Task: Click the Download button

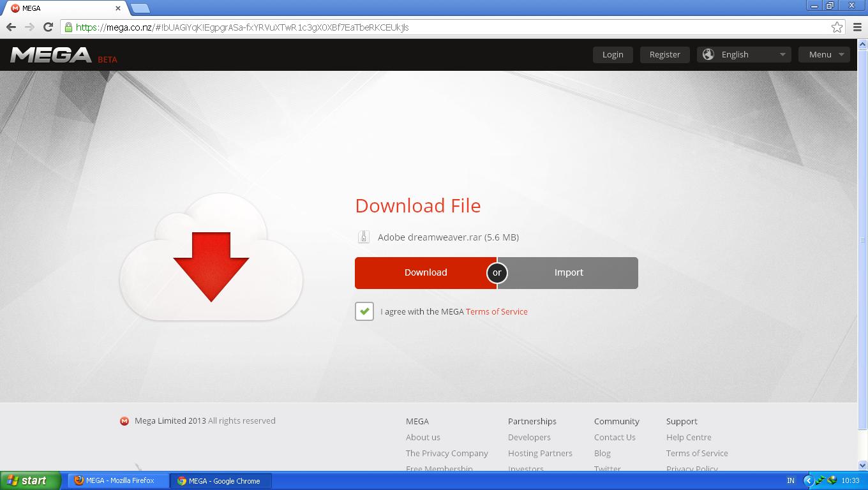Action: [x=425, y=272]
